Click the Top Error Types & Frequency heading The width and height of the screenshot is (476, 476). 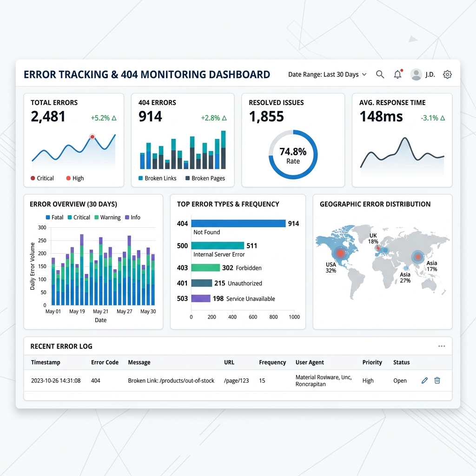point(228,204)
